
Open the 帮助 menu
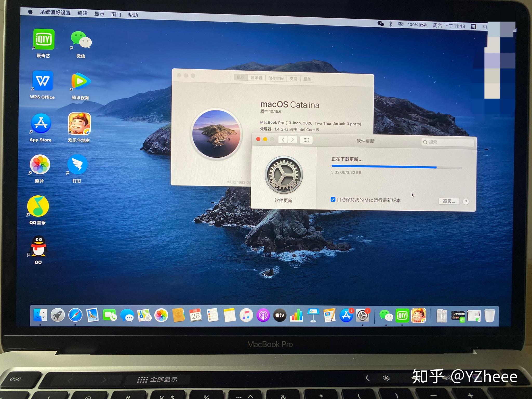(x=133, y=15)
